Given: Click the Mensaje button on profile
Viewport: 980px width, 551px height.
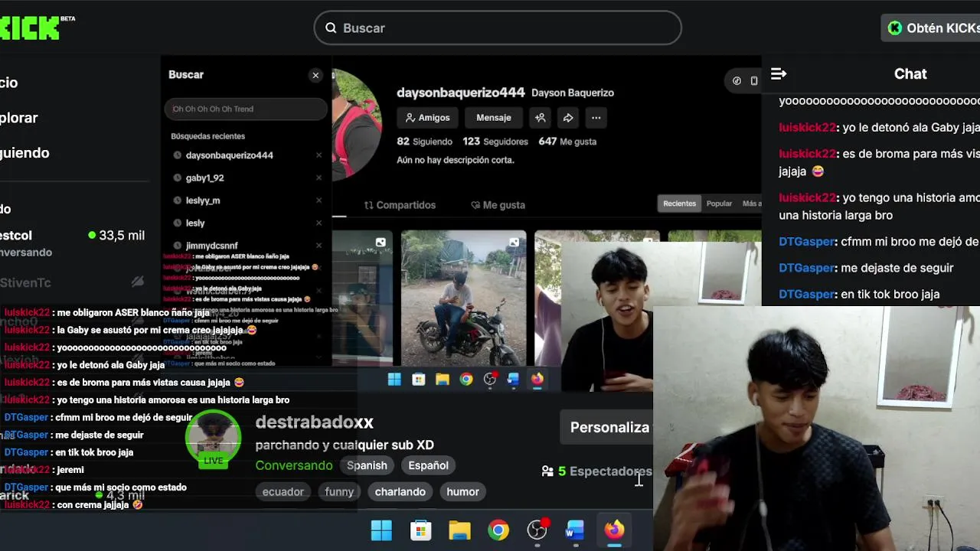Looking at the screenshot, I should pos(494,118).
